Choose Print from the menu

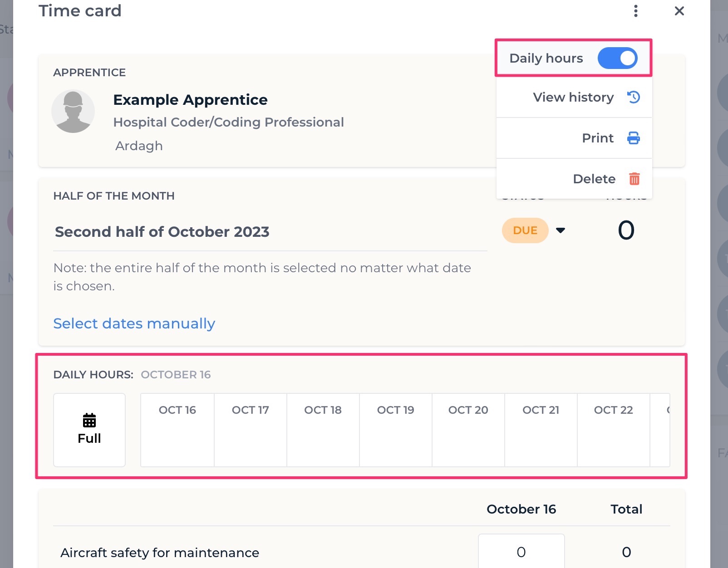tap(574, 138)
